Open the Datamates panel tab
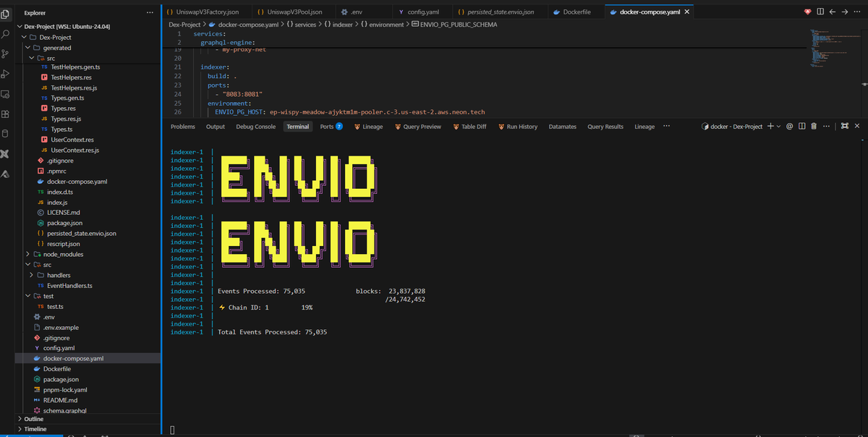 coord(563,127)
